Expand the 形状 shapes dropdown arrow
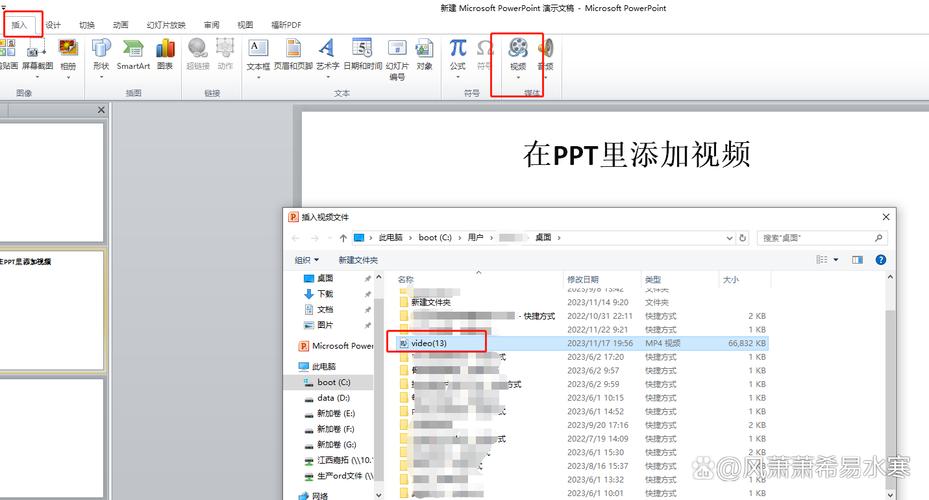The height and width of the screenshot is (500, 929). tap(101, 77)
